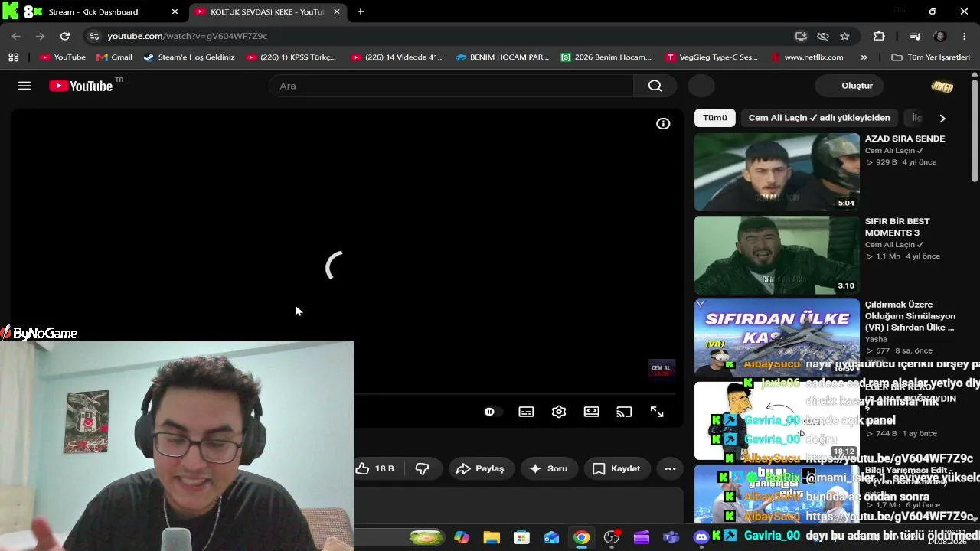The height and width of the screenshot is (551, 980).
Task: Click the address bar URL
Action: (188, 36)
